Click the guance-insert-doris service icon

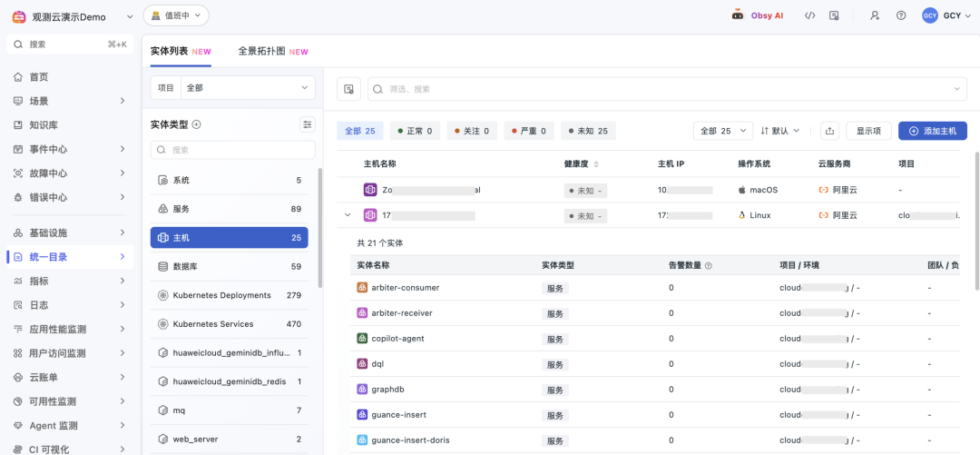(x=362, y=440)
